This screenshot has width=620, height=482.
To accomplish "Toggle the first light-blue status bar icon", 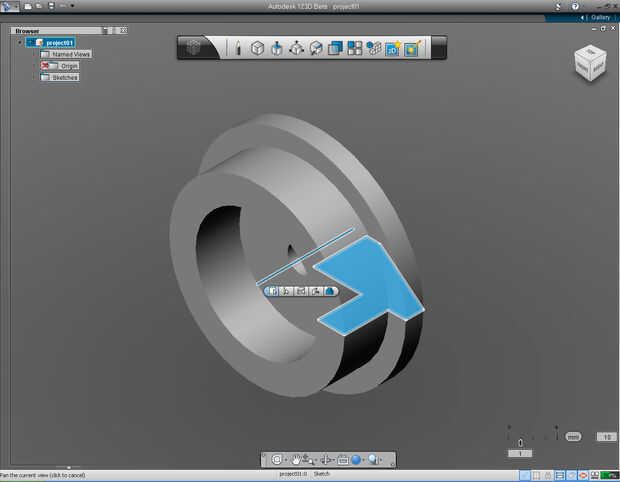I will [x=524, y=475].
